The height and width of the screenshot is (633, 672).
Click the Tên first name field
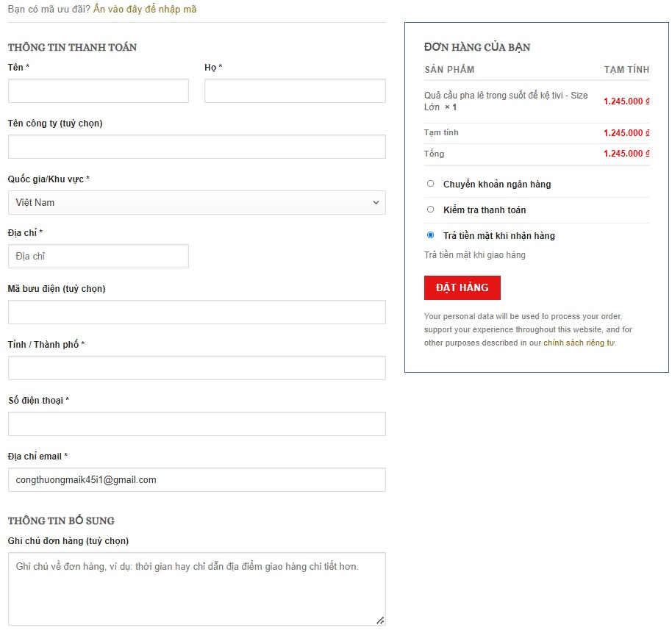click(99, 91)
